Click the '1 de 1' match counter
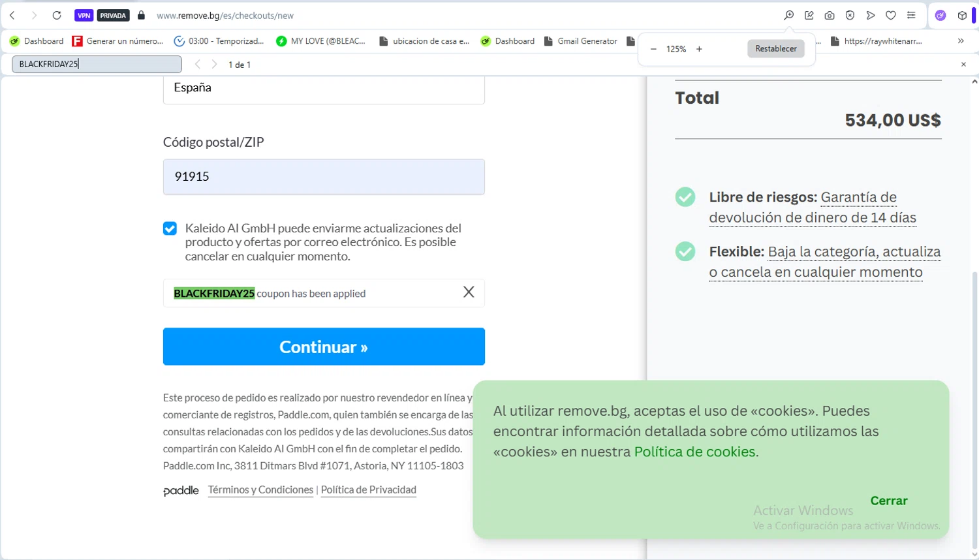The width and height of the screenshot is (979, 560). pos(240,65)
